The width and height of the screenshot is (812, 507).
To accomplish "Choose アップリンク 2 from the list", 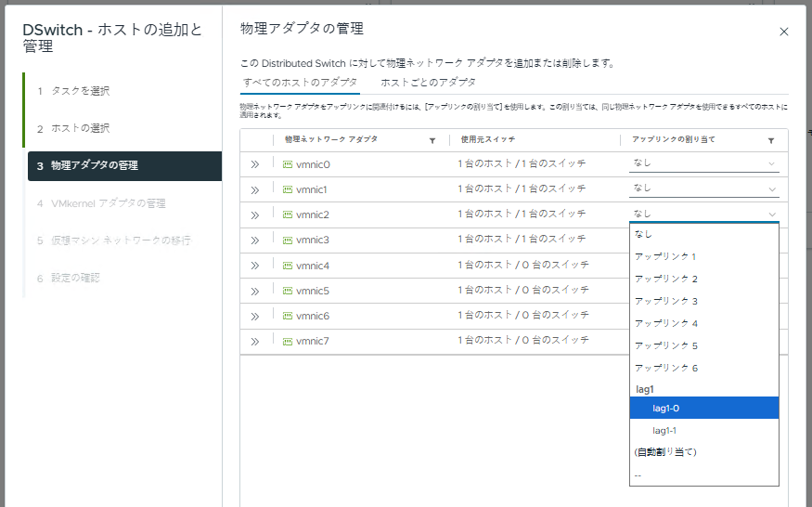I will coord(704,279).
